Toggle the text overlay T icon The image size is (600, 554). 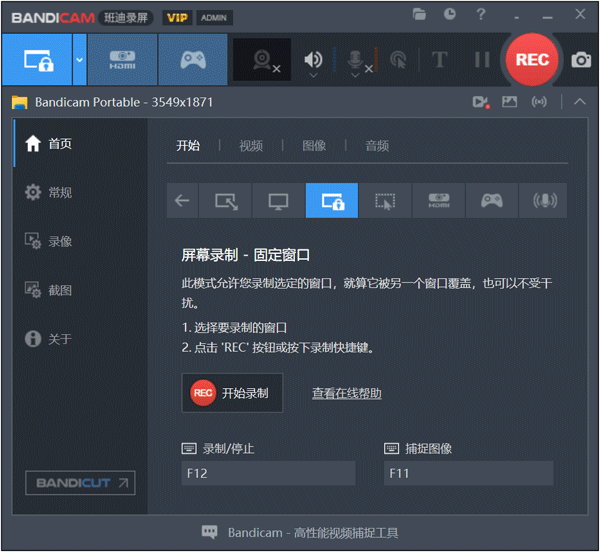(x=440, y=60)
